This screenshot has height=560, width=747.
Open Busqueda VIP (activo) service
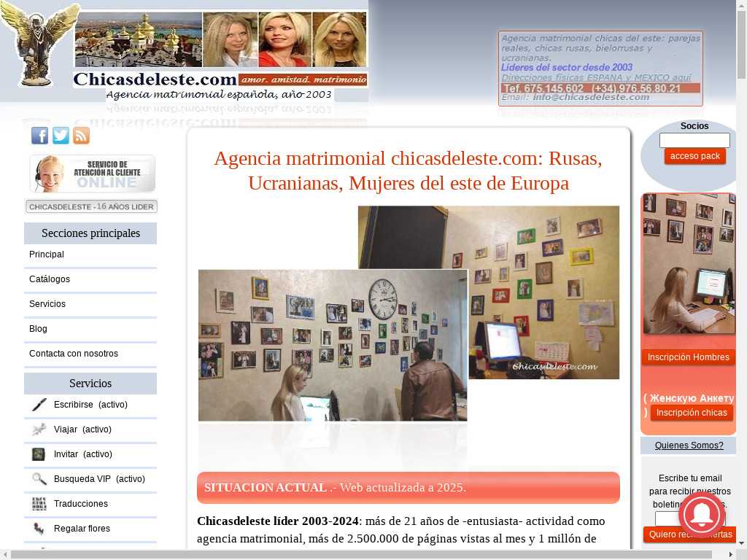point(99,479)
